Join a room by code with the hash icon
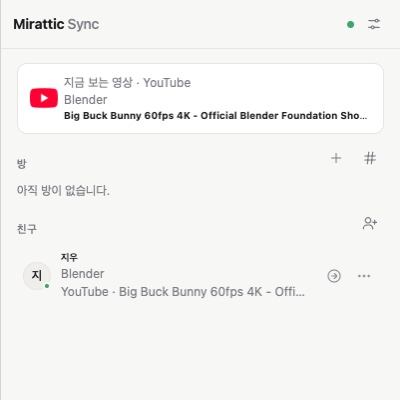 coord(370,158)
